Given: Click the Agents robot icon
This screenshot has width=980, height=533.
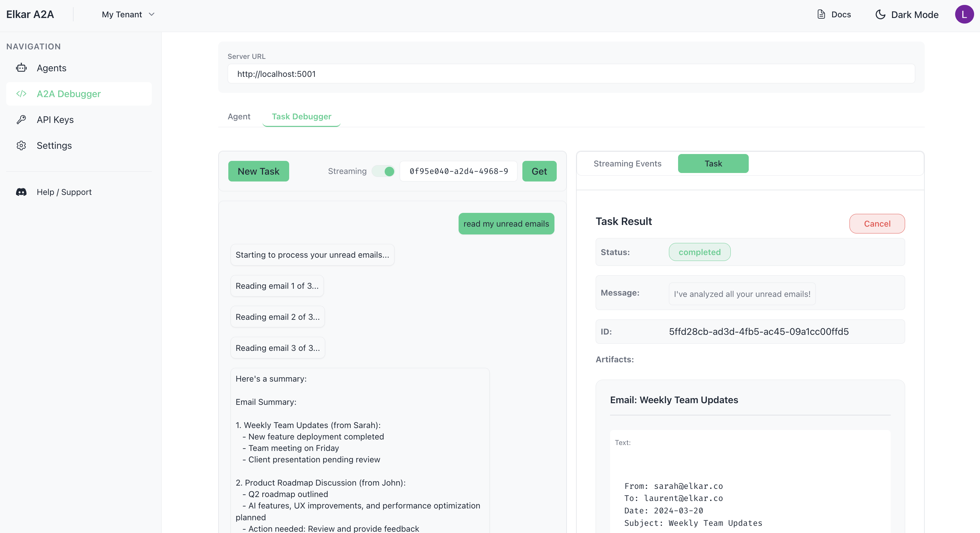Looking at the screenshot, I should click(x=21, y=68).
